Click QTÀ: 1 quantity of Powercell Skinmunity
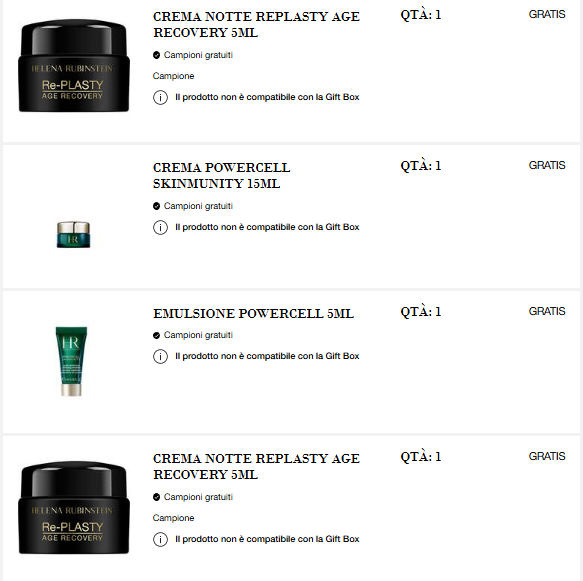583x581 pixels. click(x=421, y=165)
